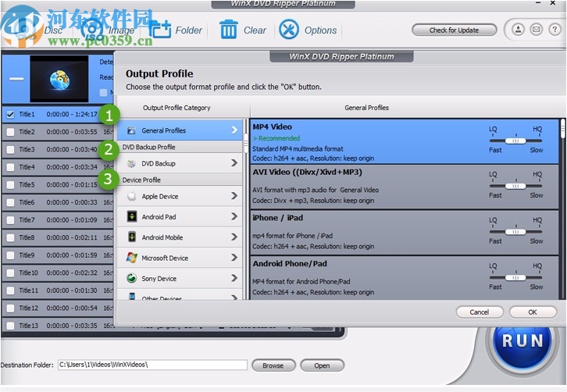The height and width of the screenshot is (392, 567).
Task: Click the Apple Device logo icon
Action: tap(132, 196)
